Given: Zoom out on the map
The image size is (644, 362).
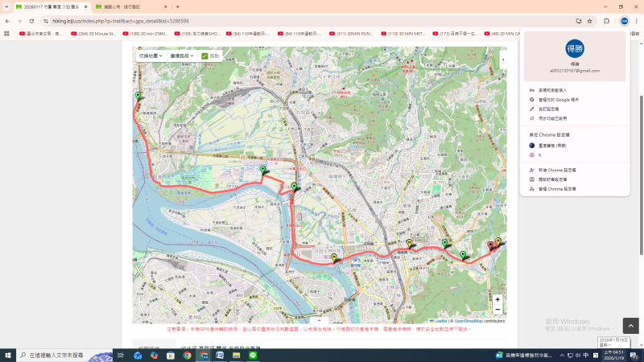Looking at the screenshot, I should [x=497, y=310].
